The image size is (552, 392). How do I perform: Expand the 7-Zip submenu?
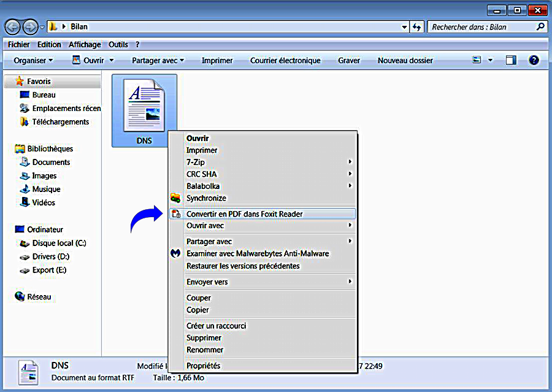click(x=263, y=163)
